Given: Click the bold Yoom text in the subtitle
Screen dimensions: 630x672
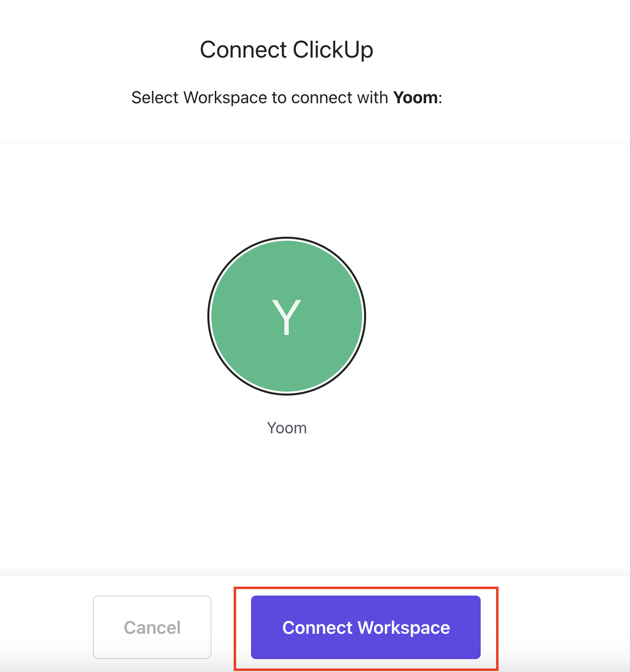Looking at the screenshot, I should point(415,98).
